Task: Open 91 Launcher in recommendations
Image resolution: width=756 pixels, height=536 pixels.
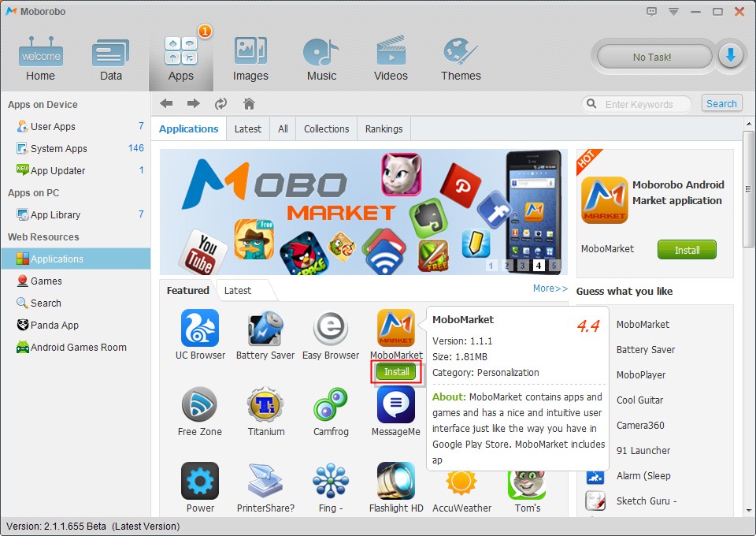Action: pos(643,451)
